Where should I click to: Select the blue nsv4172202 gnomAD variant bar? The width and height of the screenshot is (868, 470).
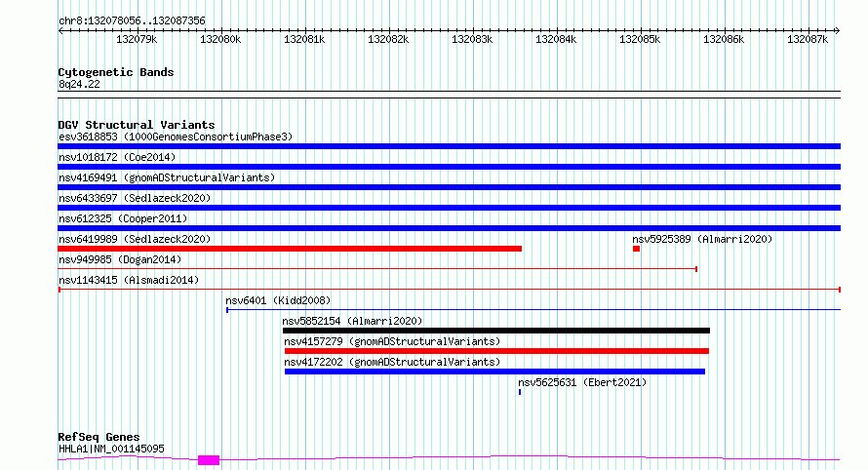494,372
